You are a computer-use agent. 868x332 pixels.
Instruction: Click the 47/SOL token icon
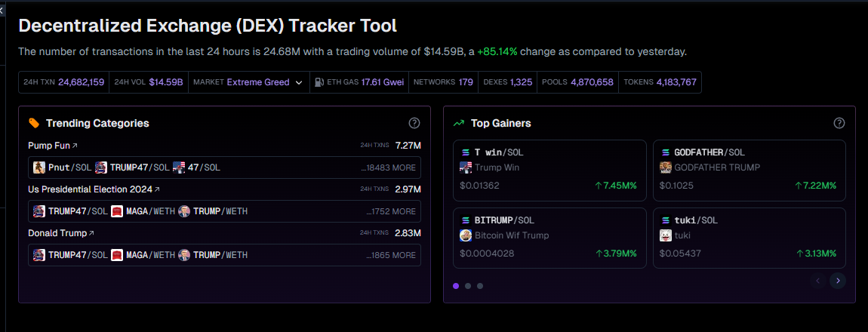[x=178, y=167]
